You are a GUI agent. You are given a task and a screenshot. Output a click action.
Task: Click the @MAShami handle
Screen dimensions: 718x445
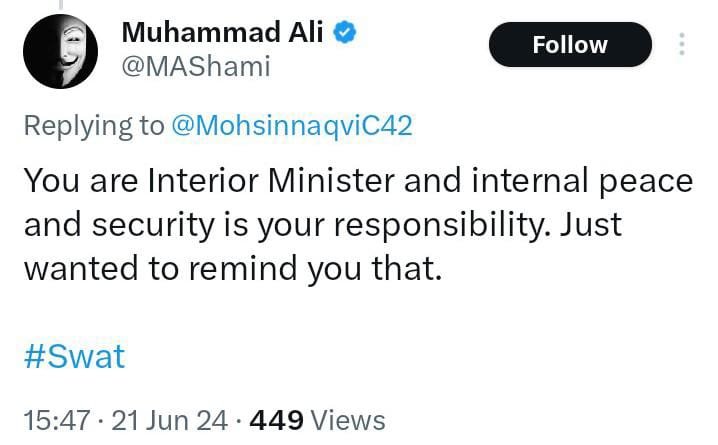coord(196,66)
